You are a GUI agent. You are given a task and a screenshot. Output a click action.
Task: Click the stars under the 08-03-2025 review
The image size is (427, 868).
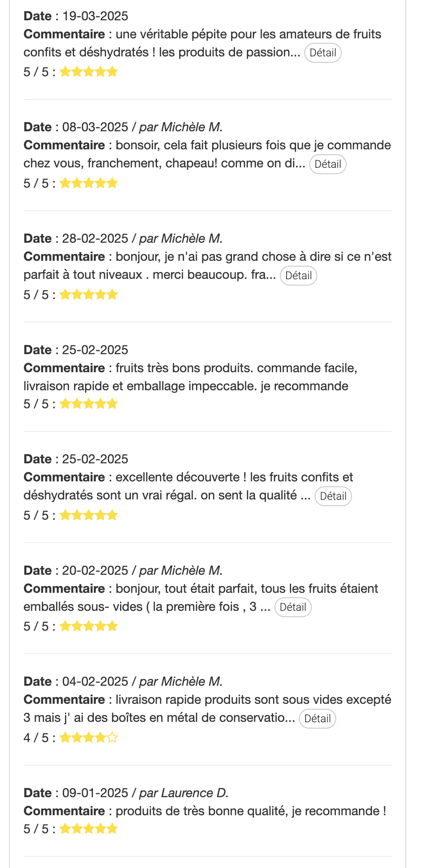tap(88, 183)
